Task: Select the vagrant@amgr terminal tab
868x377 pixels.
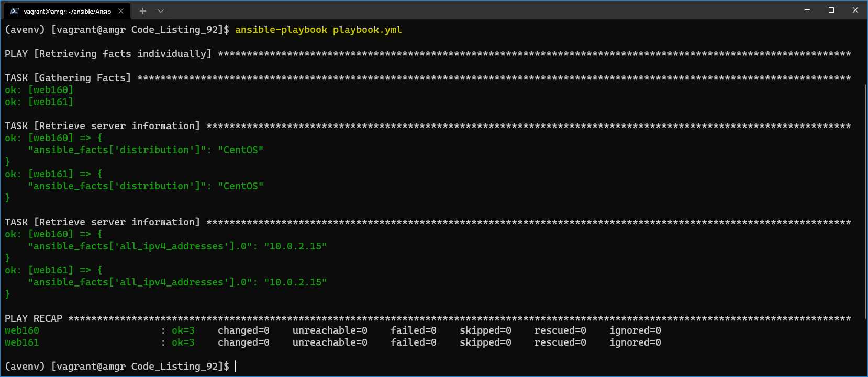Action: 67,11
